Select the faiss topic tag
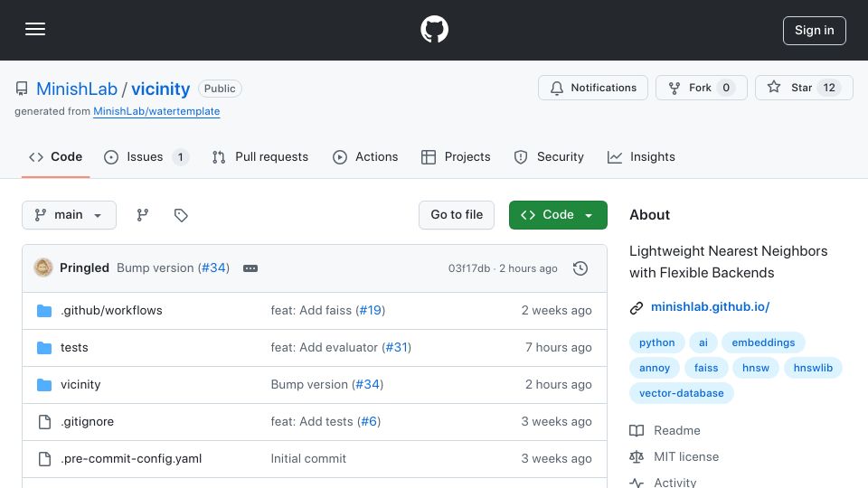This screenshot has height=488, width=868. (x=706, y=368)
